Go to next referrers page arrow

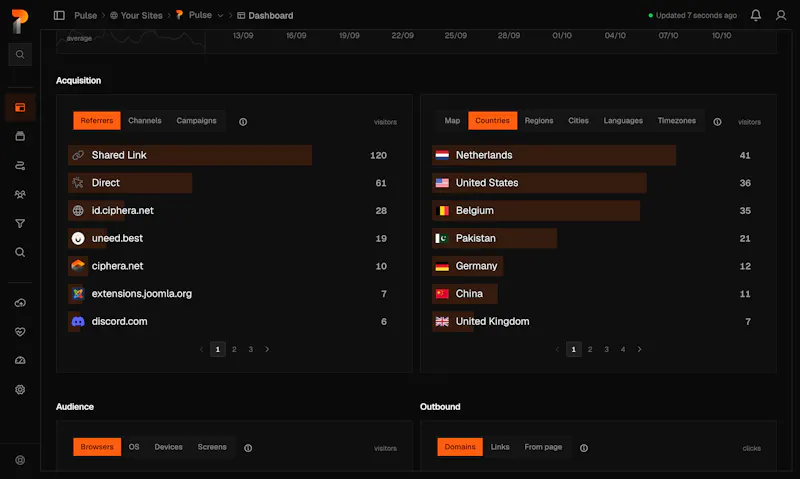tap(267, 349)
